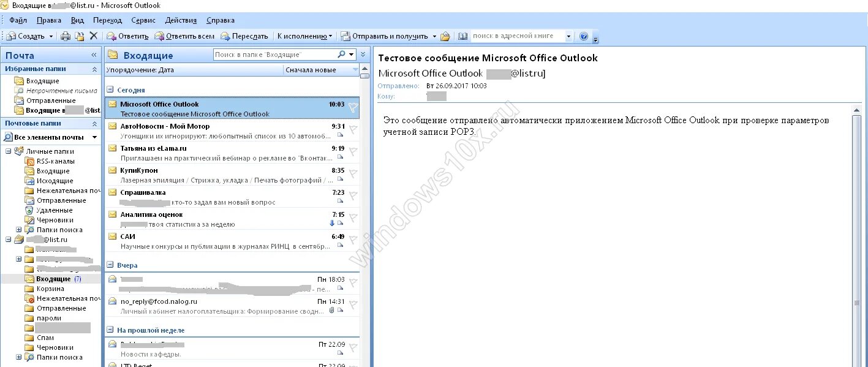Collapse the Личные папки tree node
The width and height of the screenshot is (868, 367).
9,151
